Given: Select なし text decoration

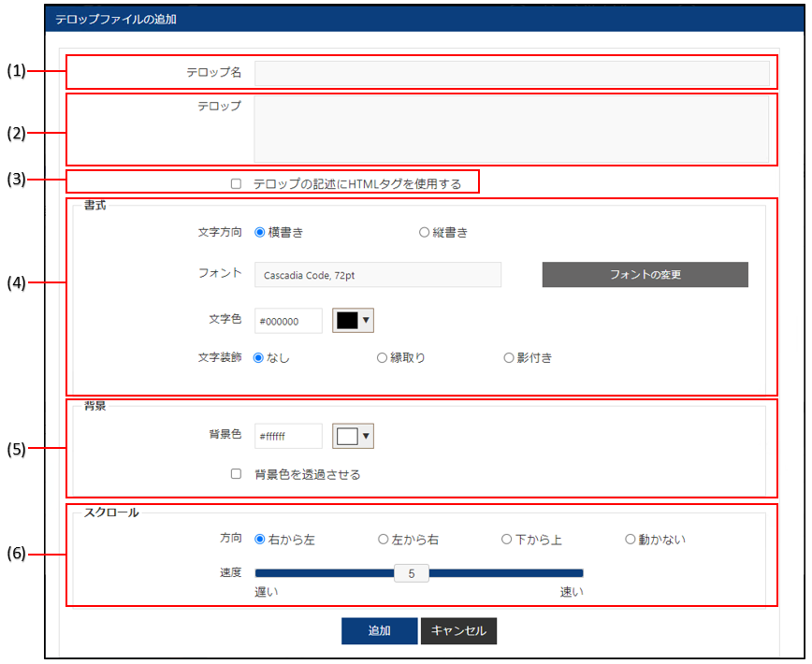Looking at the screenshot, I should (258, 357).
